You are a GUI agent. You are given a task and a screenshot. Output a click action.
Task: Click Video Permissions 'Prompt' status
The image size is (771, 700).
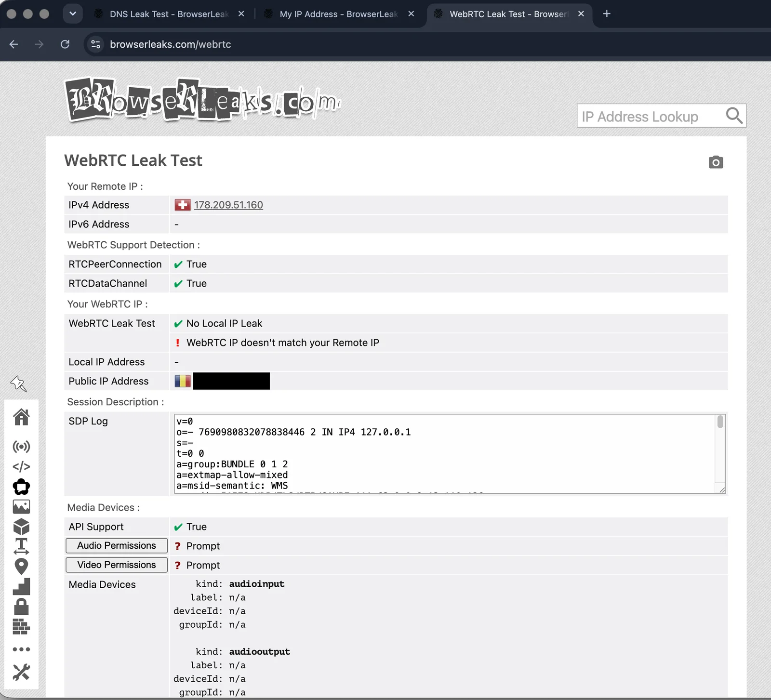point(203,566)
